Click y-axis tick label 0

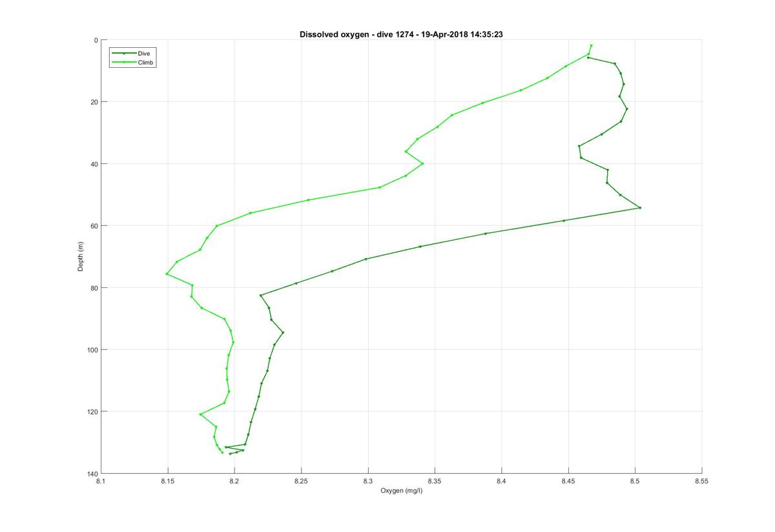click(96, 40)
